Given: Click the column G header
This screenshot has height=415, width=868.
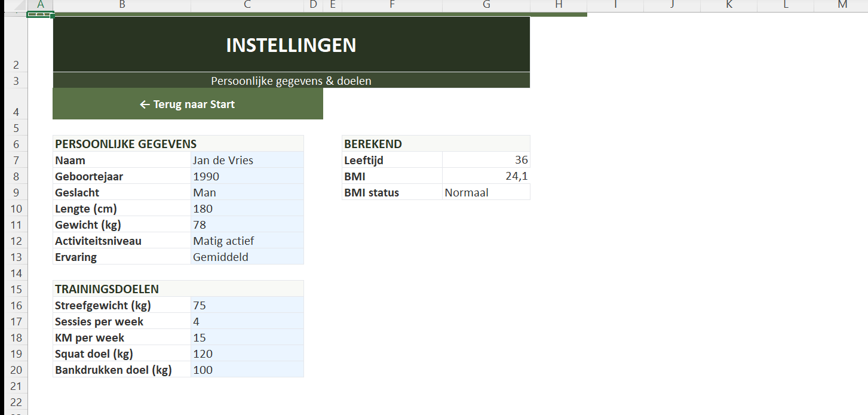Looking at the screenshot, I should point(486,5).
